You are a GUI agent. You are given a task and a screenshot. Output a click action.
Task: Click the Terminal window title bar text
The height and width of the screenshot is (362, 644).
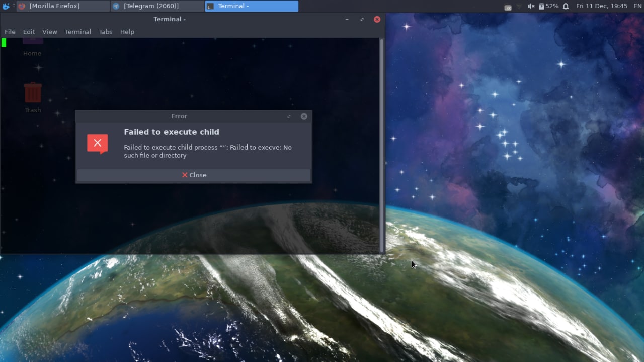pyautogui.click(x=170, y=19)
